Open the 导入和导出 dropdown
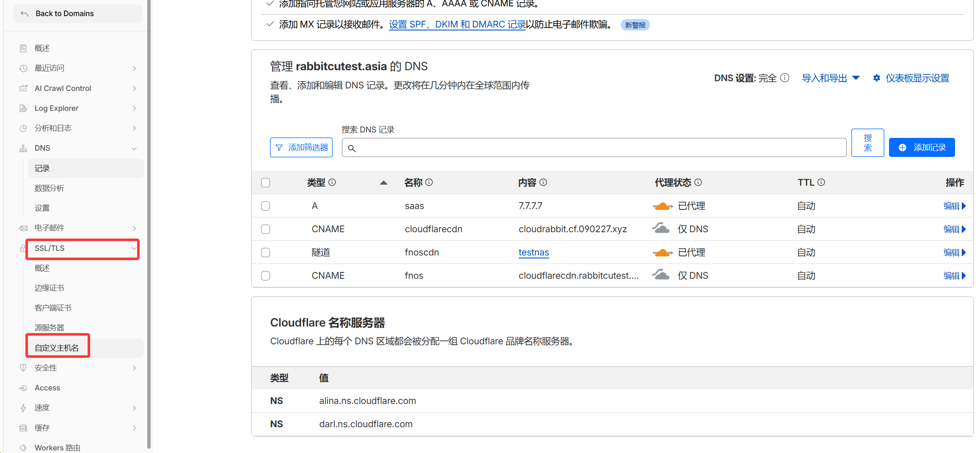980x453 pixels. [830, 78]
